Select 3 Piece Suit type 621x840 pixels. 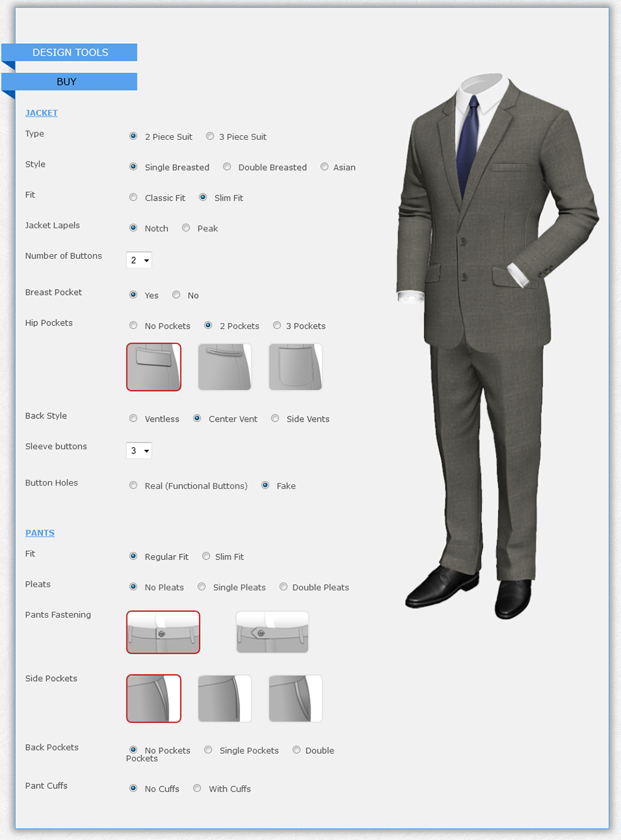tap(210, 136)
